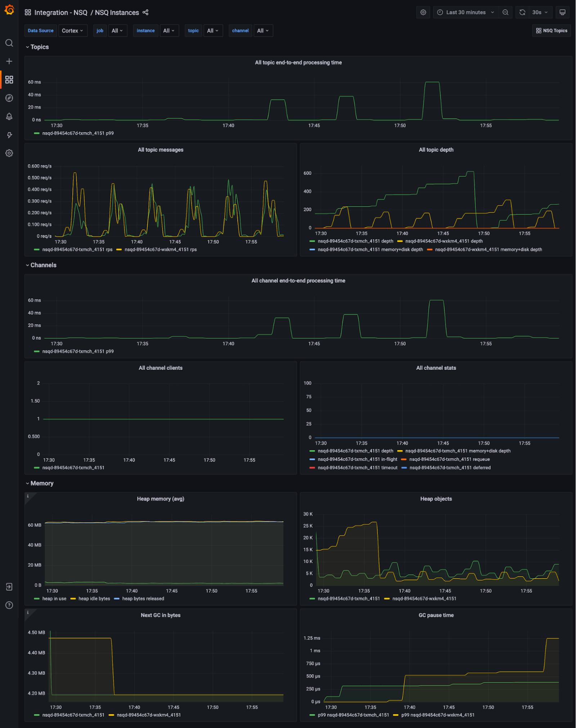Image resolution: width=576 pixels, height=728 pixels.
Task: Open the NSQ Topics dashboard link
Action: tap(552, 31)
